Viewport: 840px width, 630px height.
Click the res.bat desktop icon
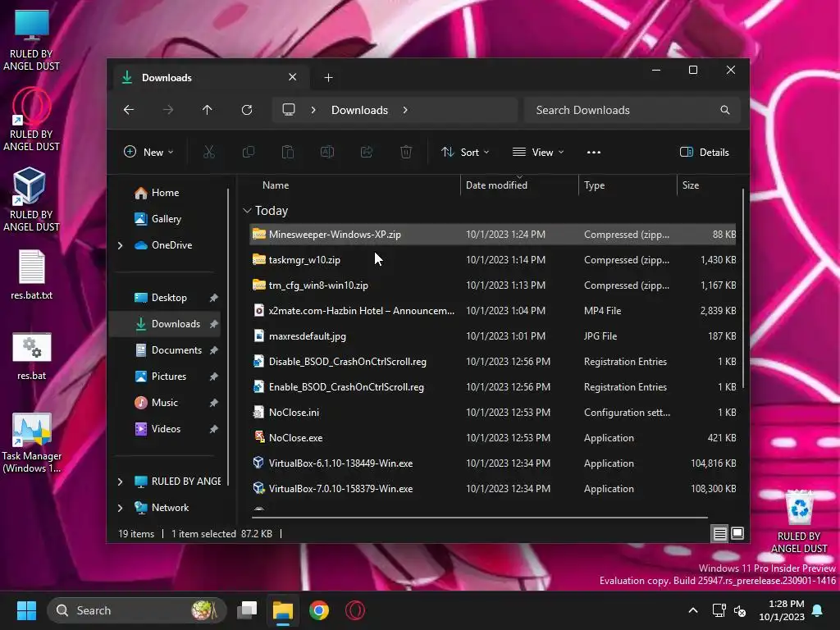point(32,356)
